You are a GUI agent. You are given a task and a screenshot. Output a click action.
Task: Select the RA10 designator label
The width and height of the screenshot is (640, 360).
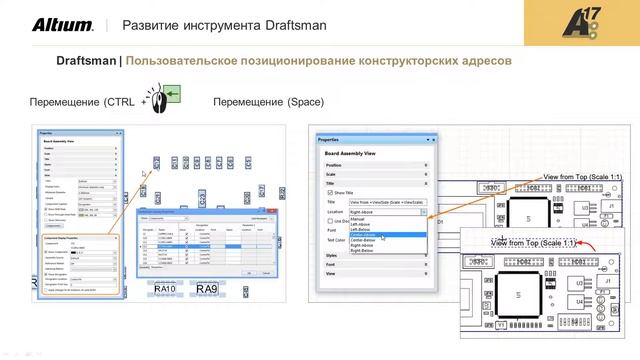(x=164, y=289)
